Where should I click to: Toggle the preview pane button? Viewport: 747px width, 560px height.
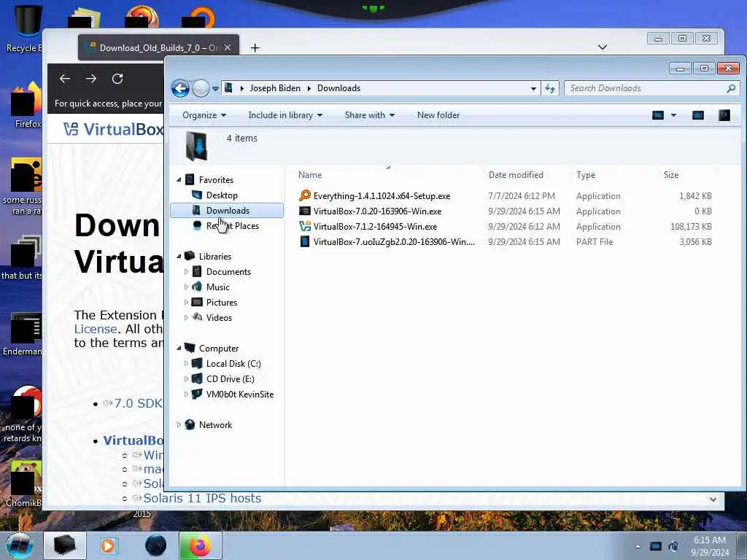[x=698, y=115]
